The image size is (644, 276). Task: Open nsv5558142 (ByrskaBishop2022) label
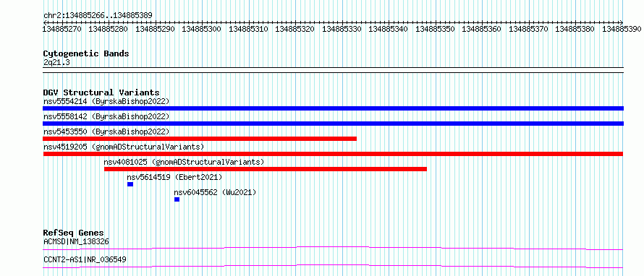pos(106,116)
